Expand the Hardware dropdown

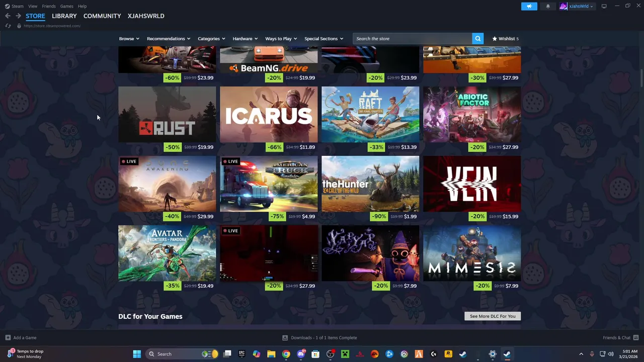(245, 38)
